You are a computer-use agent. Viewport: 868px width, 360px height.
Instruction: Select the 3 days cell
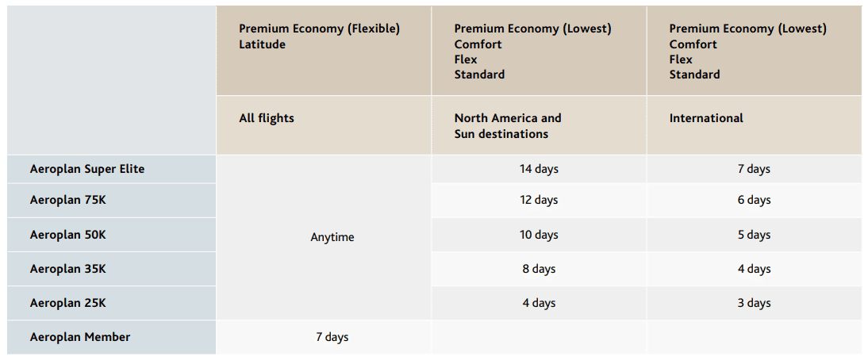pos(754,303)
